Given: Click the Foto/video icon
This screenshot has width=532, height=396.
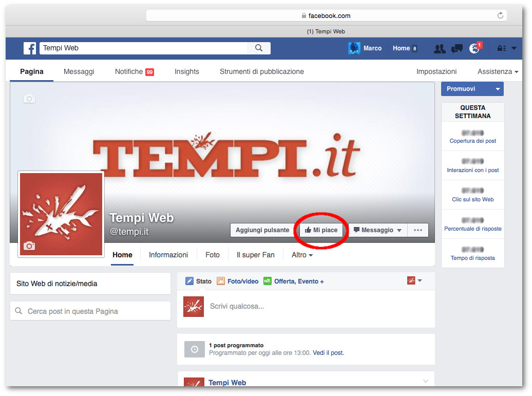Looking at the screenshot, I should [221, 281].
